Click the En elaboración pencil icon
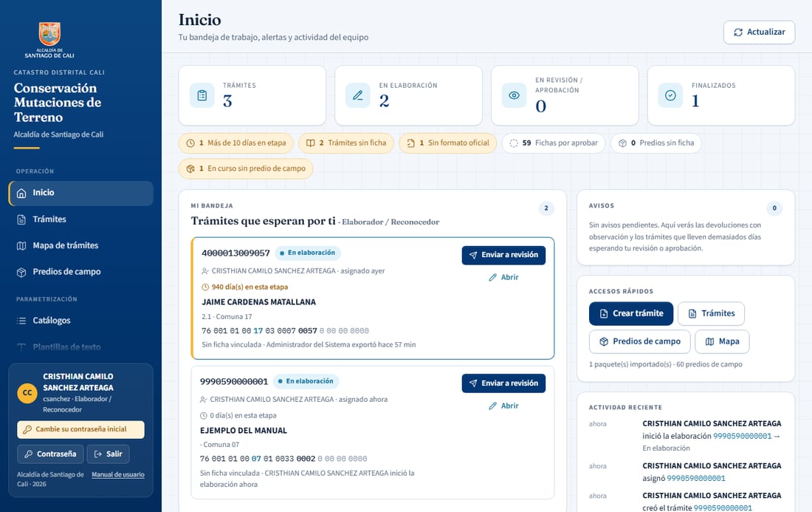This screenshot has width=812, height=512. (358, 95)
